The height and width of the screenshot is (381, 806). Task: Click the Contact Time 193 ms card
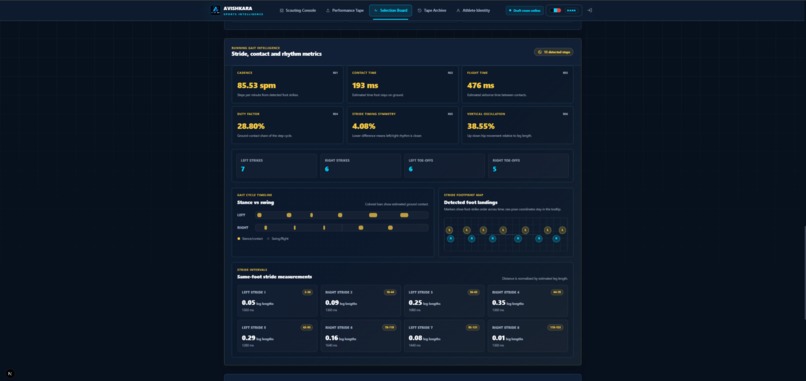point(402,84)
